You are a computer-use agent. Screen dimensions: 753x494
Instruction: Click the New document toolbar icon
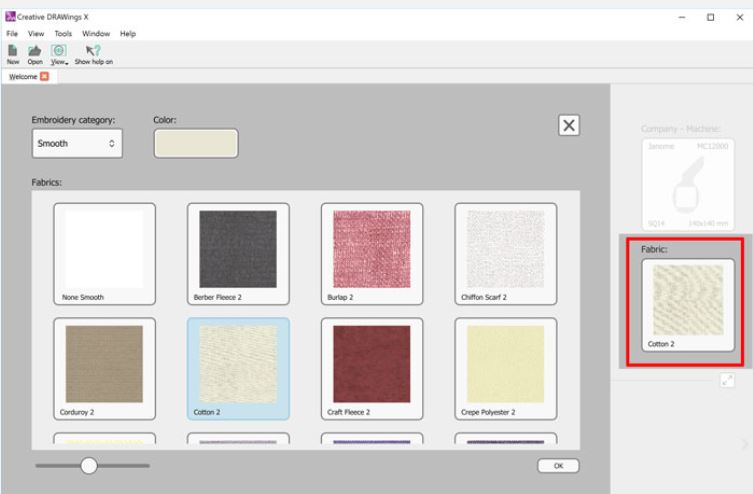click(x=13, y=53)
